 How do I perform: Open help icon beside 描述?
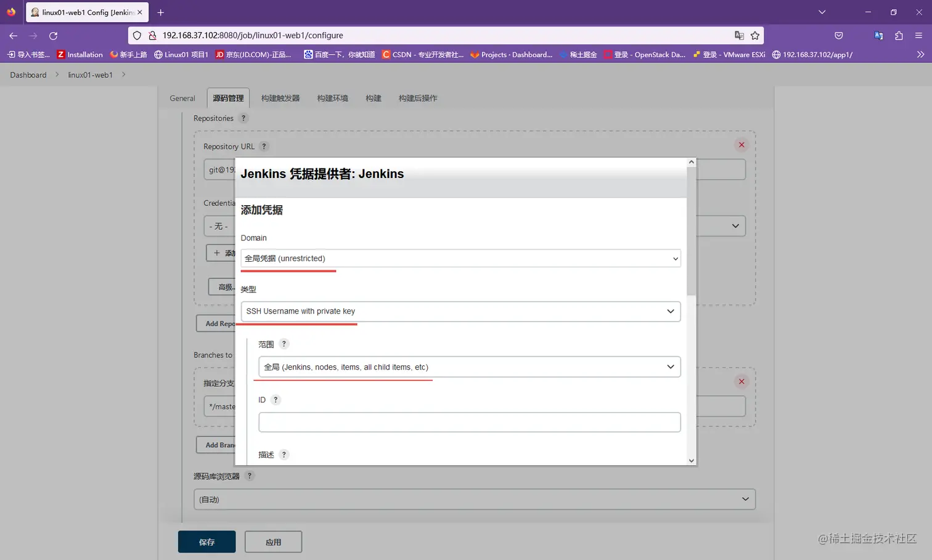tap(284, 455)
